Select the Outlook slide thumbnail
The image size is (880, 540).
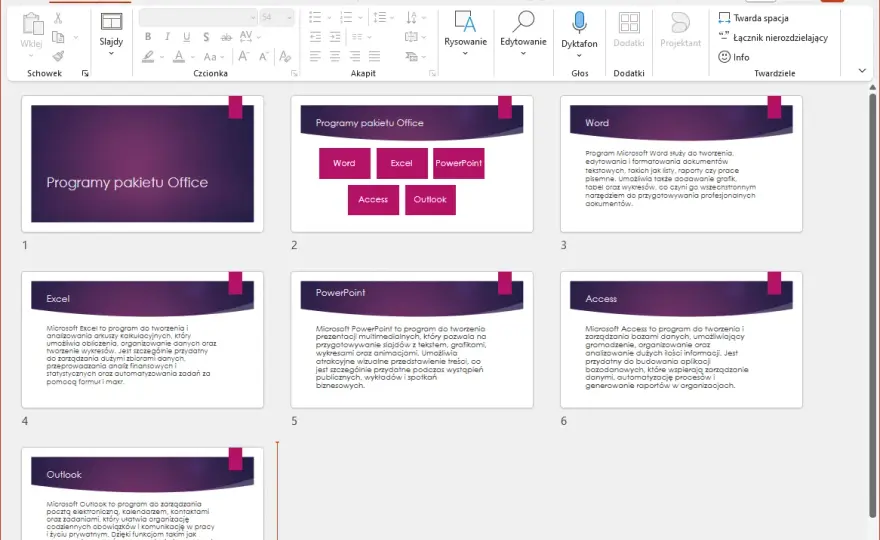pos(143,494)
